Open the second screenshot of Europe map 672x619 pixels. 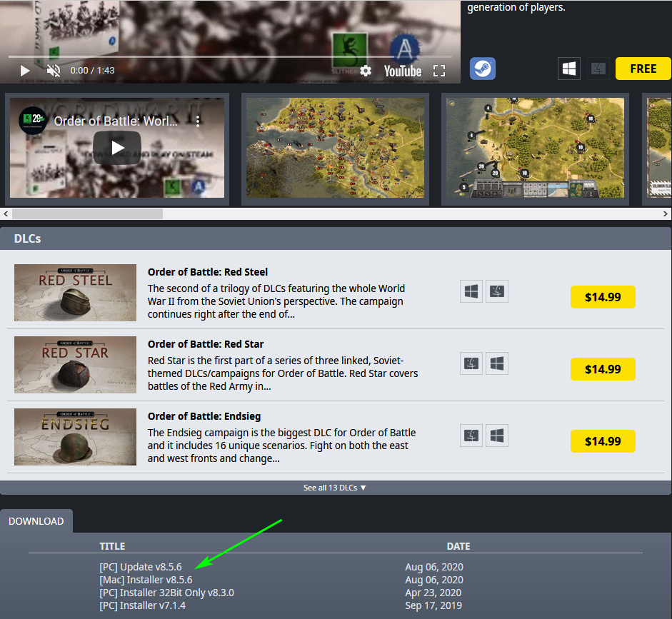tap(335, 148)
